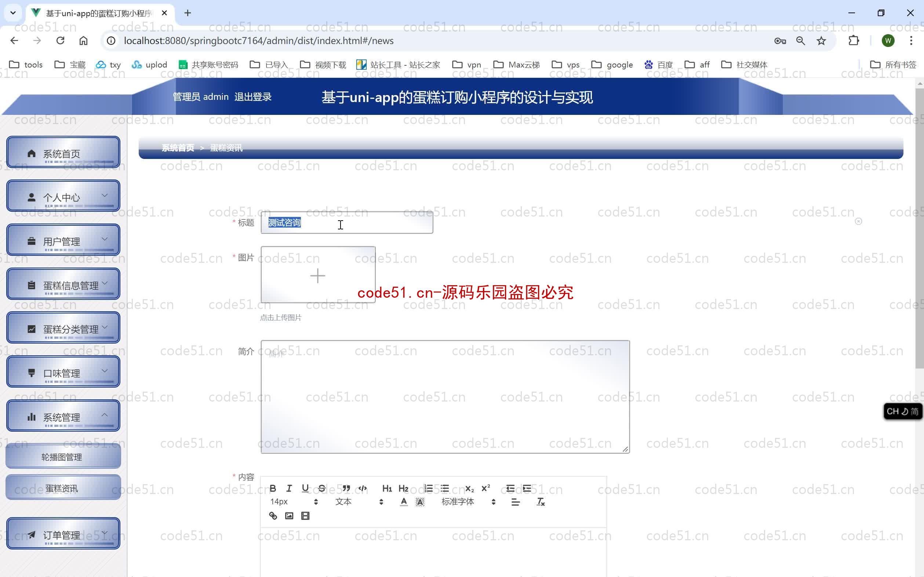Click the 系统首页 breadcrumb link
The height and width of the screenshot is (577, 924).
178,148
